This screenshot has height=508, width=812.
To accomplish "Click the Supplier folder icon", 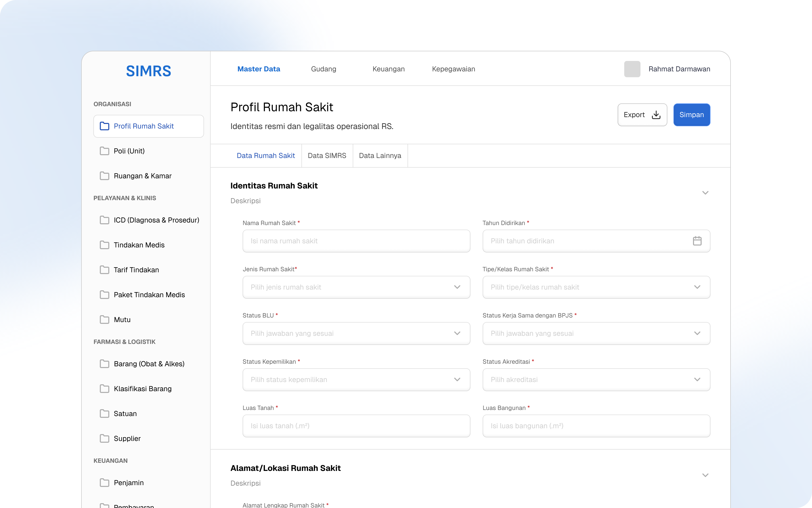I will coord(104,438).
